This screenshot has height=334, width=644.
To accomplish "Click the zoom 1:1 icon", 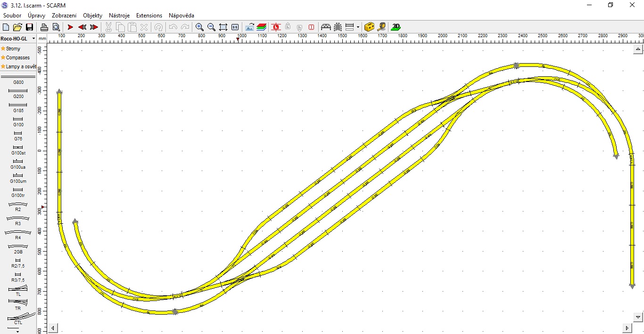I will coord(235,27).
